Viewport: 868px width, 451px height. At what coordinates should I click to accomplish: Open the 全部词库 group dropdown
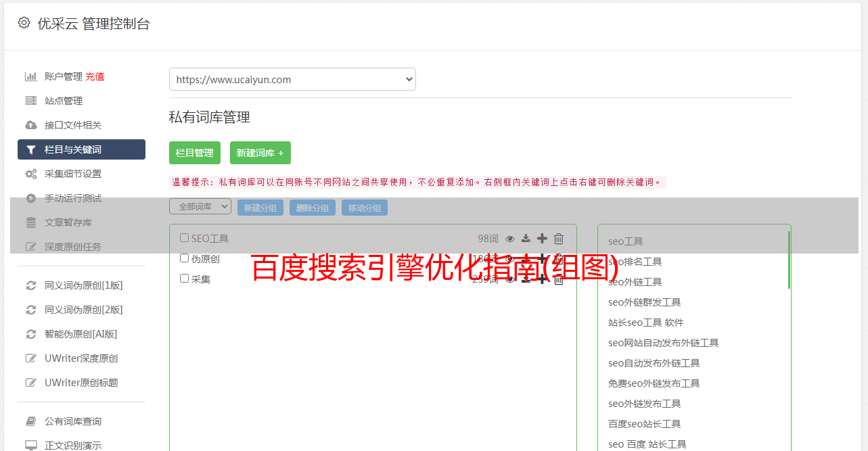pos(200,206)
